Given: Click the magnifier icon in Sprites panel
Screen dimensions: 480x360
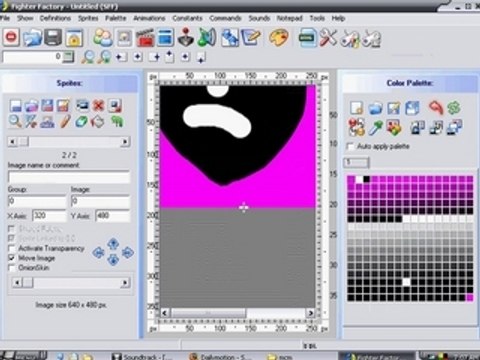Looking at the screenshot, I should (15, 122).
